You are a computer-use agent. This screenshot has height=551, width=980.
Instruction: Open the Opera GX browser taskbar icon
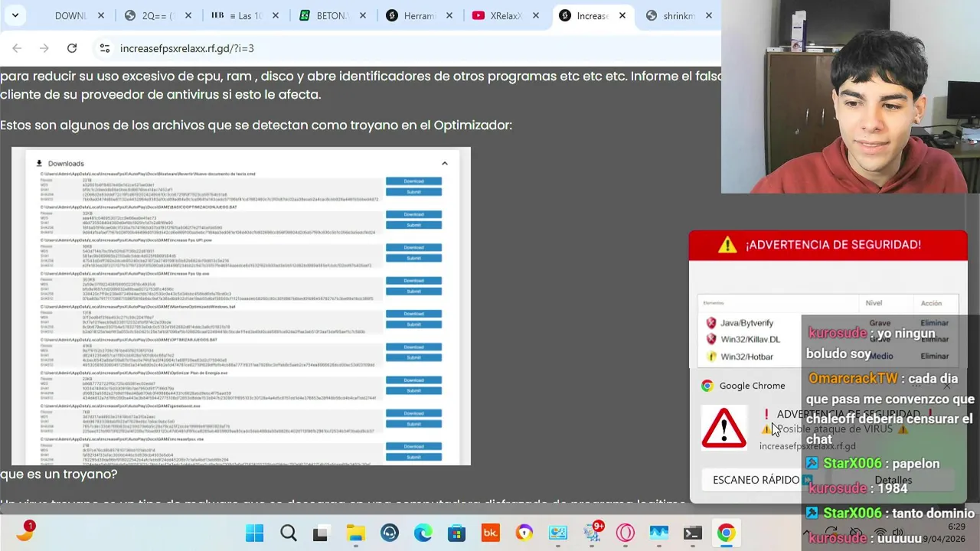click(x=626, y=533)
